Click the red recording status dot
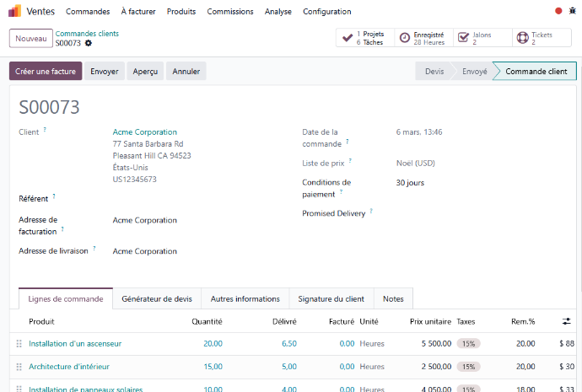582x392 pixels. tap(558, 12)
